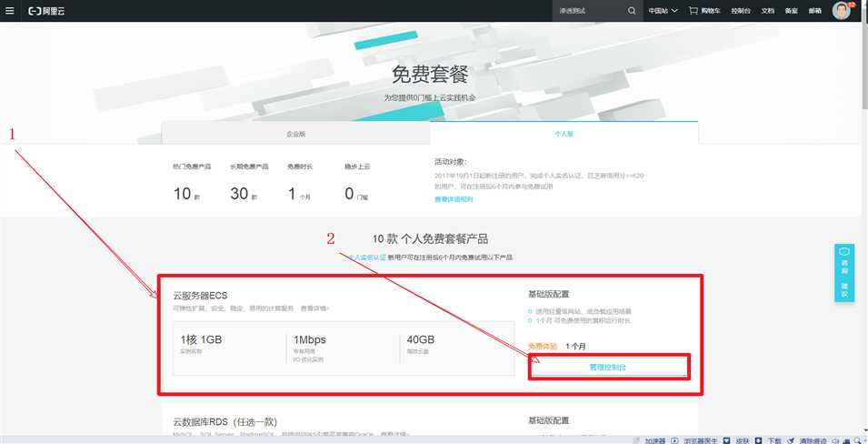Click the Aliyun logo

(x=46, y=11)
